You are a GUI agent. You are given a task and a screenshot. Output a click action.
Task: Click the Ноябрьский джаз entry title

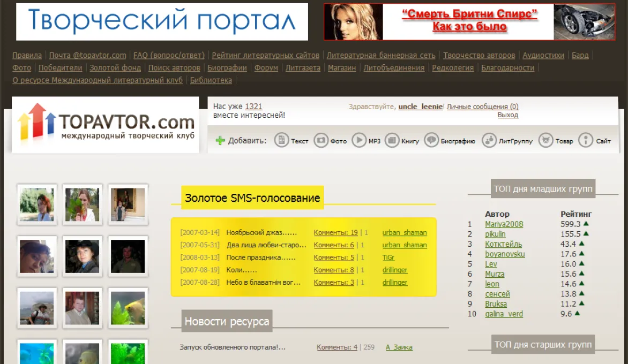[x=261, y=232]
